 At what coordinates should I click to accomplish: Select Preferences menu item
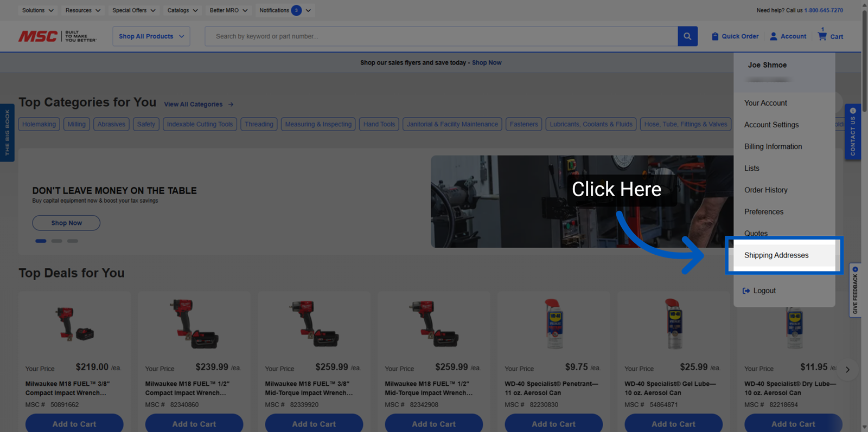pos(764,211)
